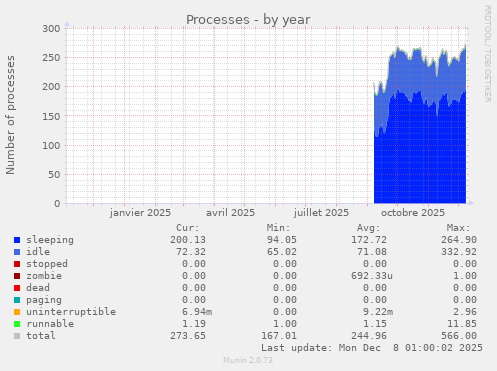497x371 pixels.
Task: Click zombie average value 692.33u
Action: click(372, 276)
